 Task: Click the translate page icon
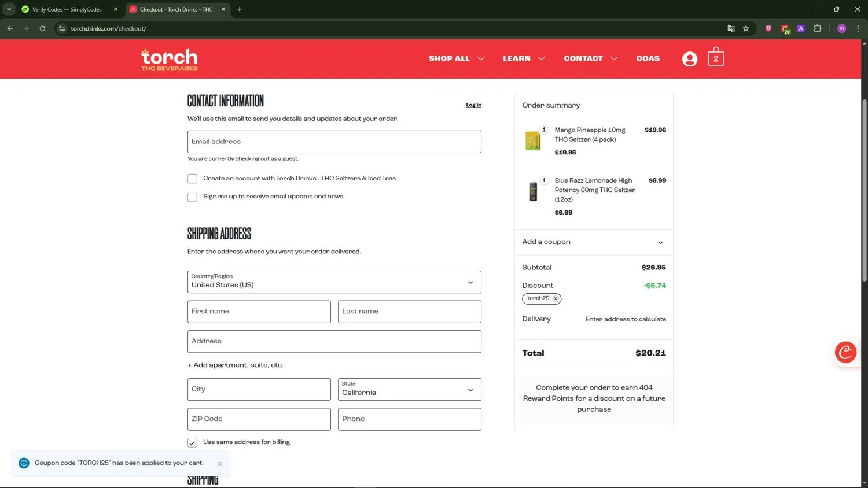(731, 28)
